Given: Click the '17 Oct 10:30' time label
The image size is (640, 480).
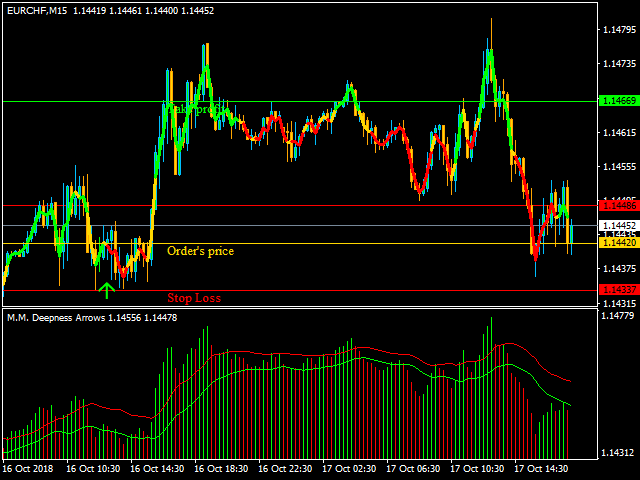Looking at the screenshot, I should [x=477, y=469].
